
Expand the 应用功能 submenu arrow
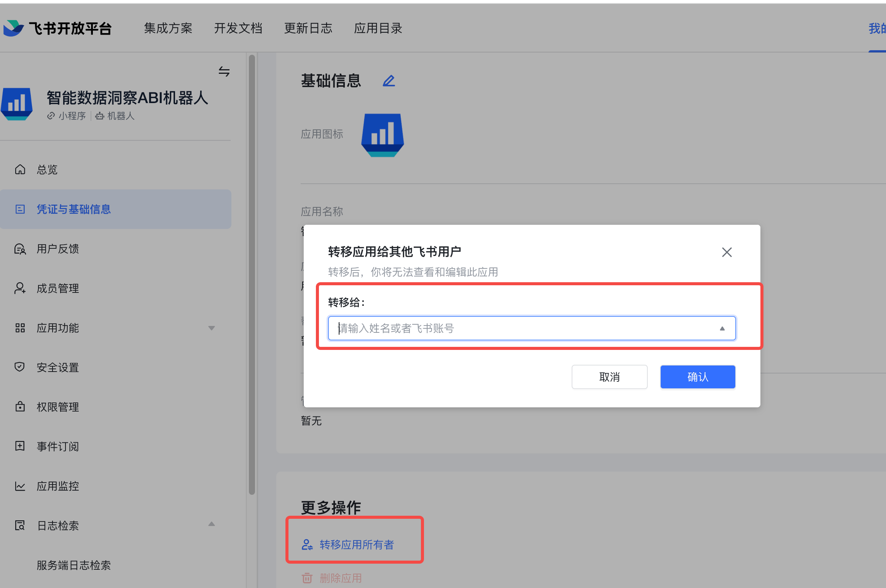coord(212,328)
